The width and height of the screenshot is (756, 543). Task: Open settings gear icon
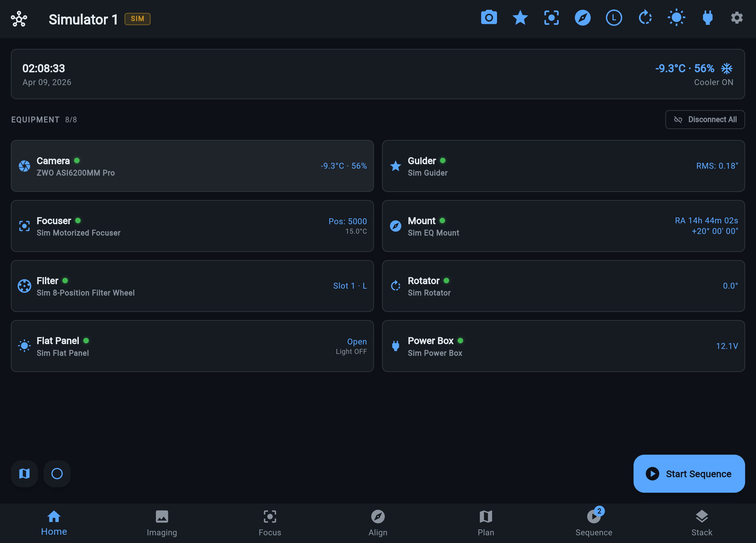coord(737,18)
